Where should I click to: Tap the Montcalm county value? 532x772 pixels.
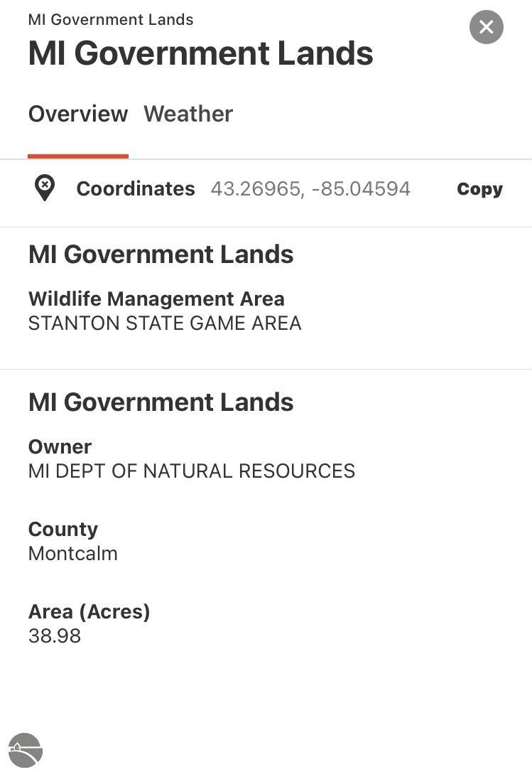click(73, 553)
